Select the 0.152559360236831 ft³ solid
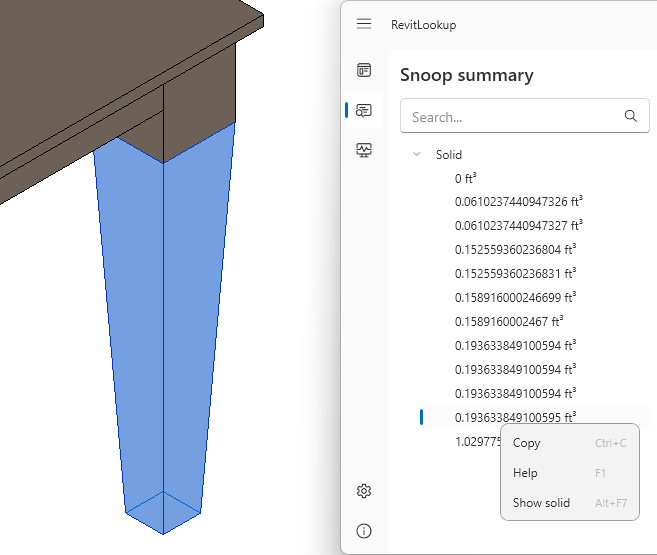The image size is (657, 555). pyautogui.click(x=514, y=273)
